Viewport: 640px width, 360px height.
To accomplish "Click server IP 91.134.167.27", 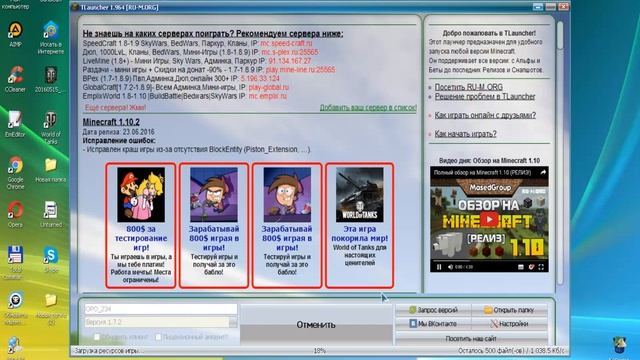I will click(x=290, y=61).
